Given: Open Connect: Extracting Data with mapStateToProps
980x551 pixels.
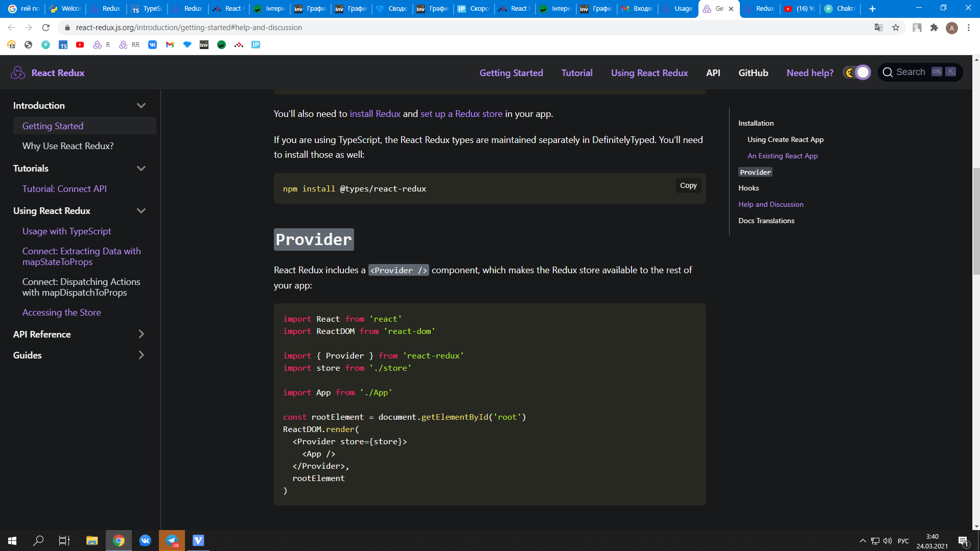Looking at the screenshot, I should coord(82,256).
